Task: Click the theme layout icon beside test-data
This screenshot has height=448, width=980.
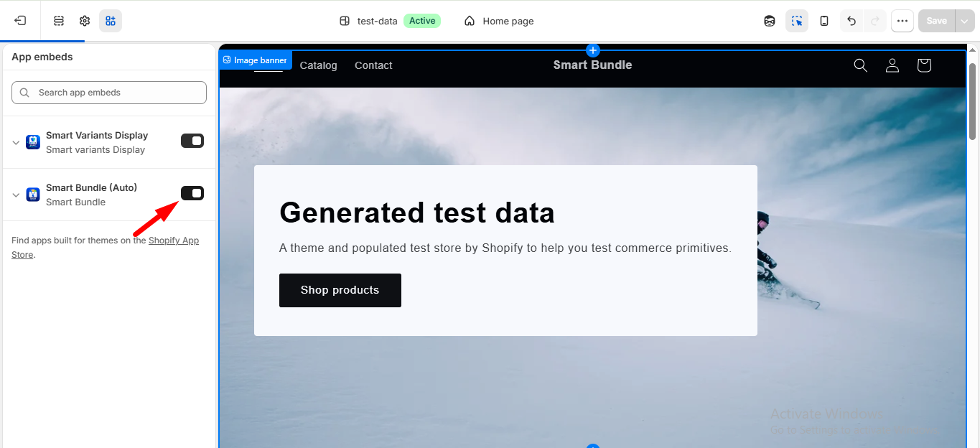Action: (345, 21)
